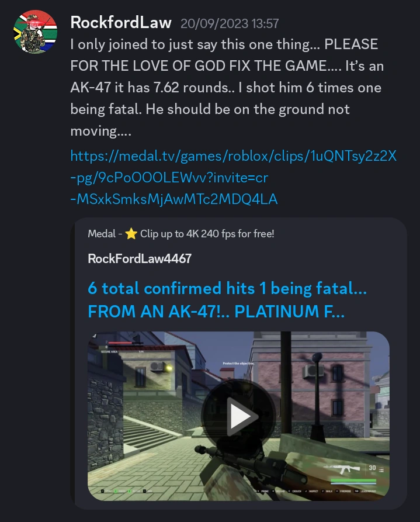420x522 pixels.
Task: Click the fire-mode bars icon beside ammo count
Action: [381, 470]
